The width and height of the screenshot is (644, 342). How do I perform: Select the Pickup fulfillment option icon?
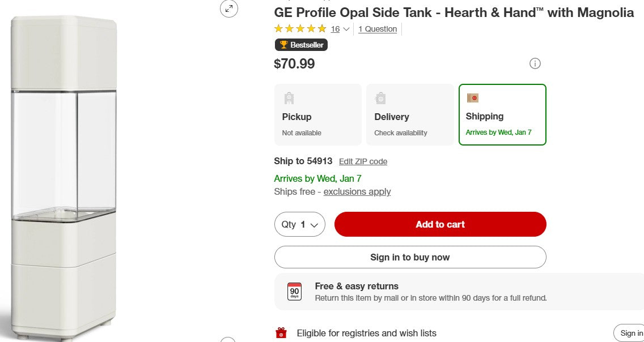coord(289,97)
